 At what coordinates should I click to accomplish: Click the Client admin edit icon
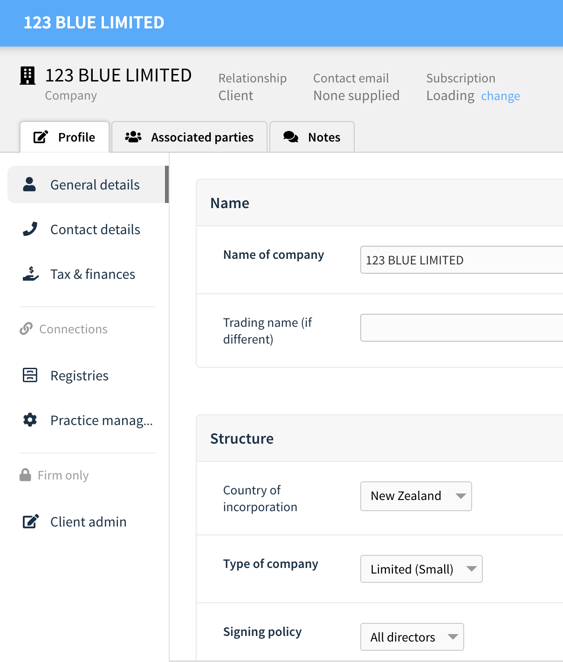point(30,521)
